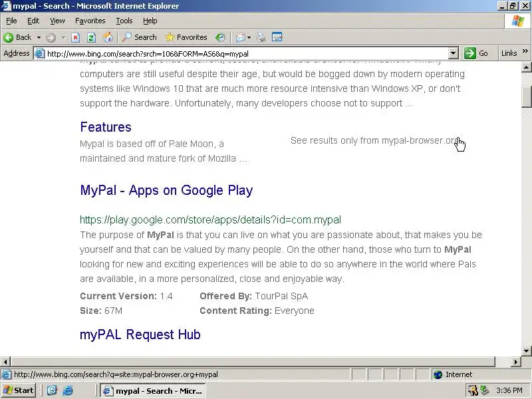
Task: Click the status bar page icon
Action: coord(6,374)
